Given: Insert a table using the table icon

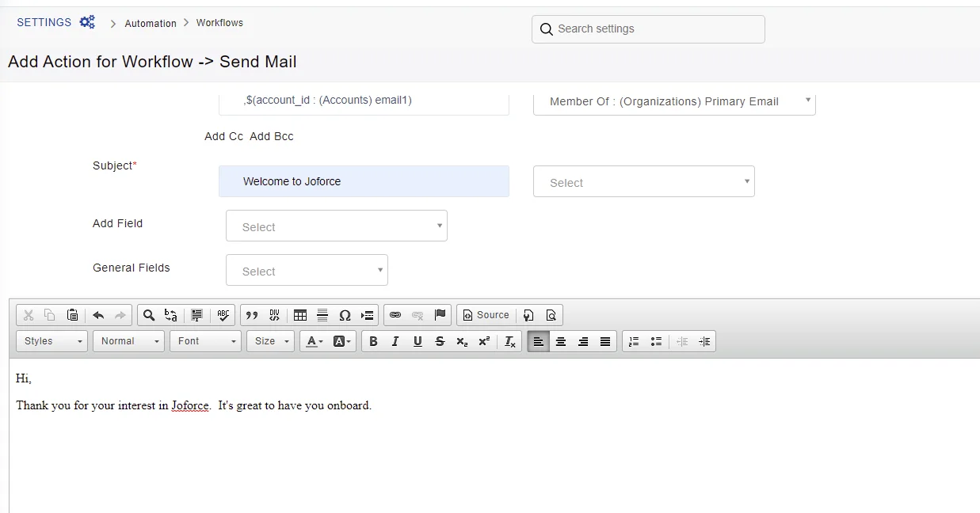Looking at the screenshot, I should [x=300, y=315].
